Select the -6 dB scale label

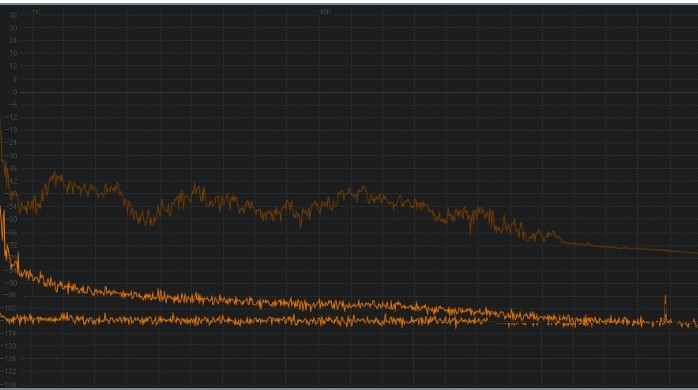[x=12, y=105]
